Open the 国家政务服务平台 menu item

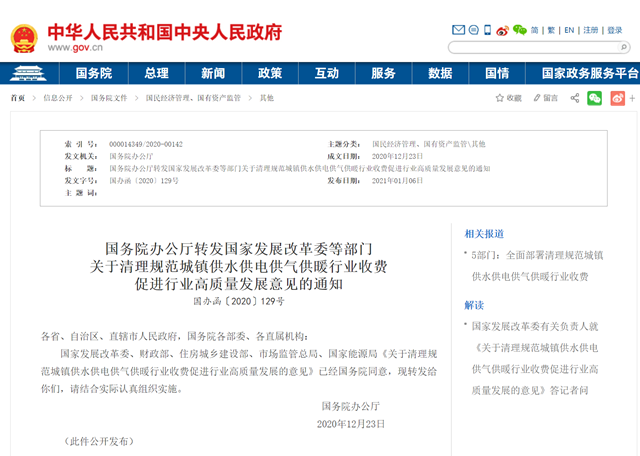pos(589,73)
